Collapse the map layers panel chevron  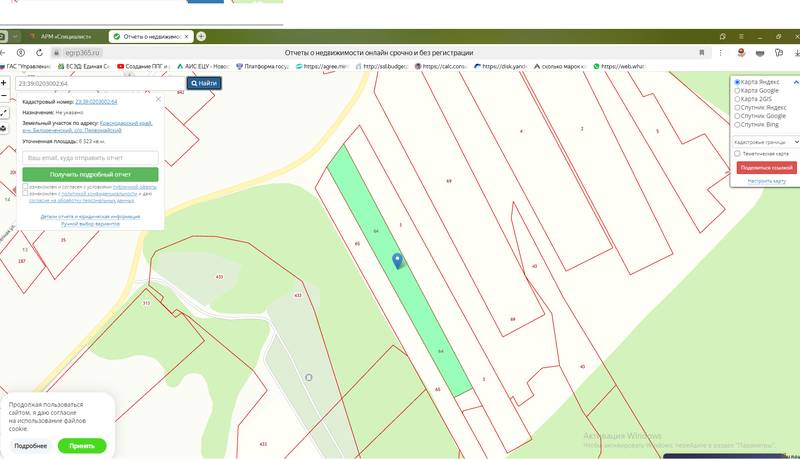coord(795,80)
